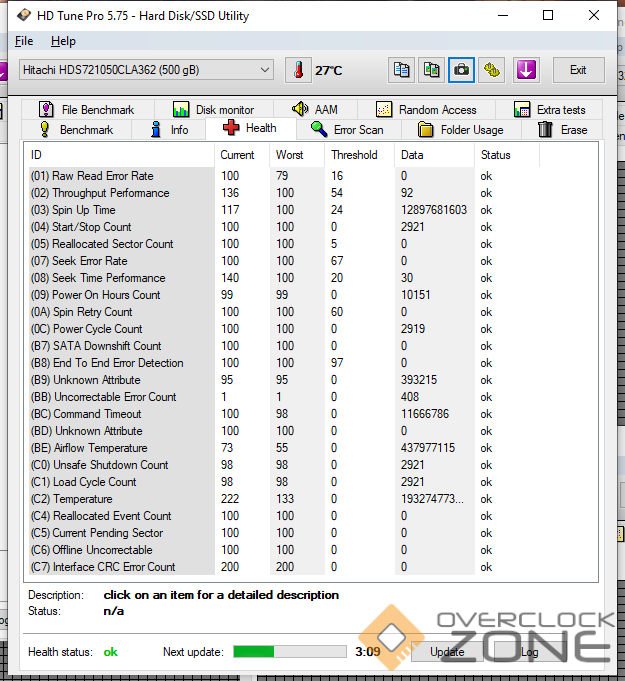Select the (04) Start/Stop Count row
625x681 pixels.
[284, 227]
